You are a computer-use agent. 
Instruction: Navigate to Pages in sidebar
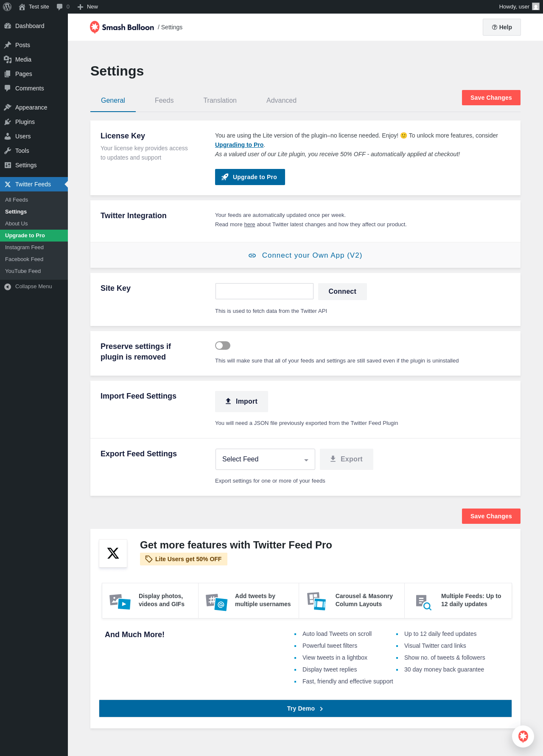click(34, 74)
